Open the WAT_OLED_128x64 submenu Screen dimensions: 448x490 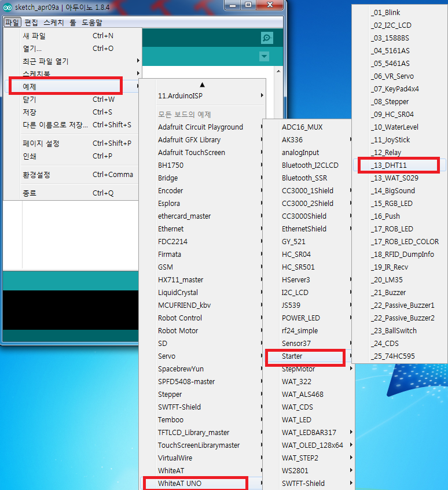309,445
